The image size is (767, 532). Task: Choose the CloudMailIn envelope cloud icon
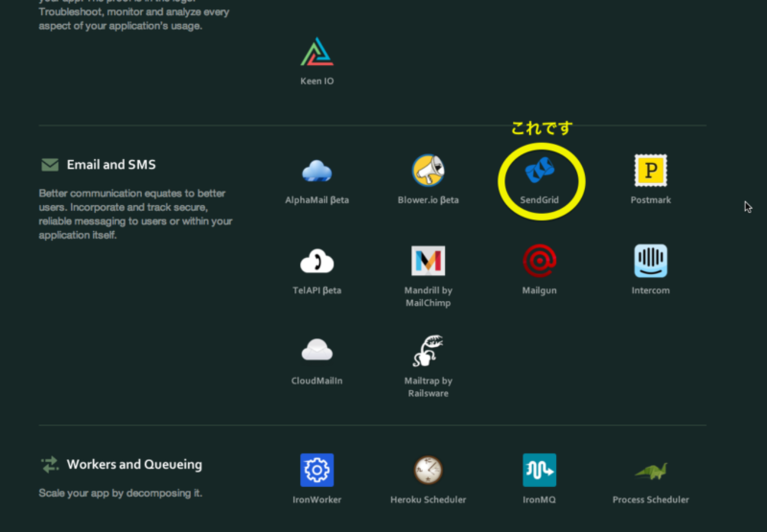click(317, 350)
